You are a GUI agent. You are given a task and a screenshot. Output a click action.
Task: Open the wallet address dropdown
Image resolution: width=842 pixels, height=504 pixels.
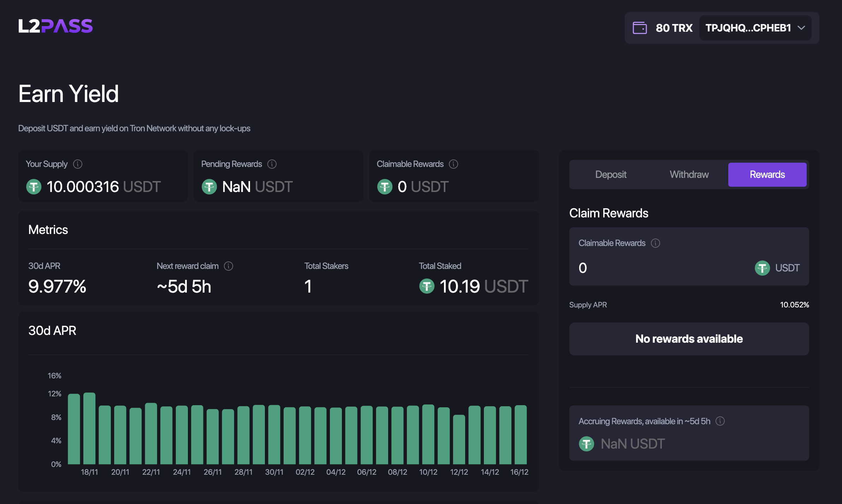pyautogui.click(x=755, y=28)
